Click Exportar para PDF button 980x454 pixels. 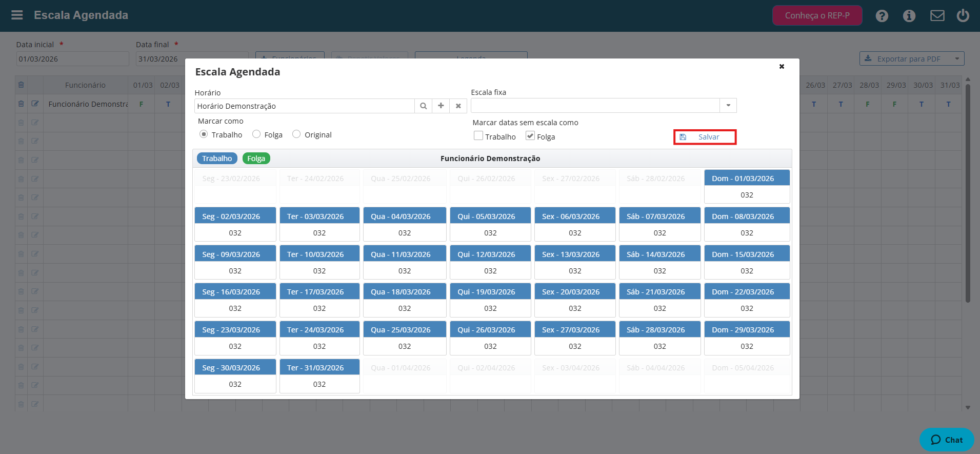[905, 58]
